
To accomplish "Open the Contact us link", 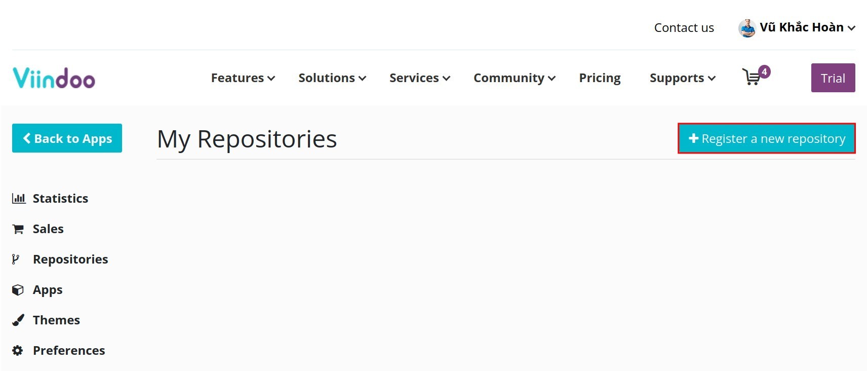I will point(684,27).
